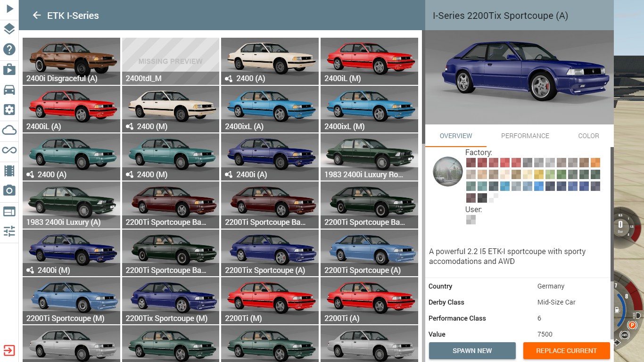Select the red 2200Ti (A) thumbnail
The image size is (644, 362).
click(369, 301)
